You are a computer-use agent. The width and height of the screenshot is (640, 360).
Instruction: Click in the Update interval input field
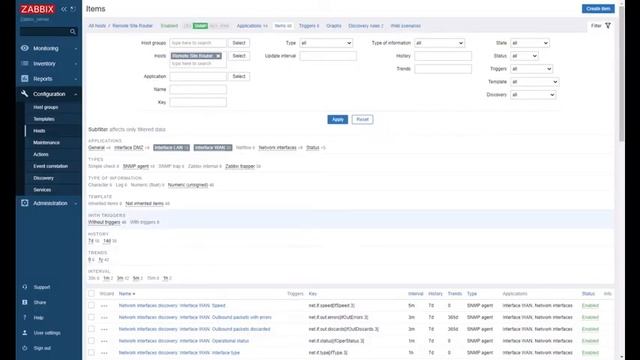328,56
